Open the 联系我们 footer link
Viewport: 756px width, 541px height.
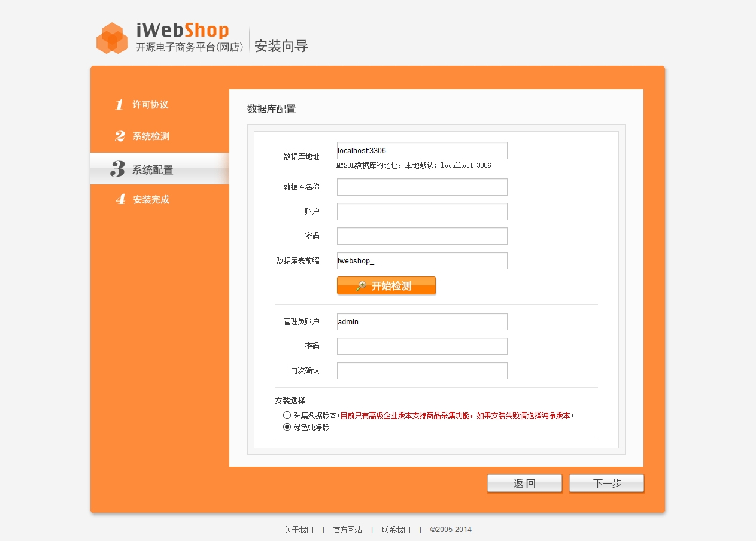coord(396,530)
